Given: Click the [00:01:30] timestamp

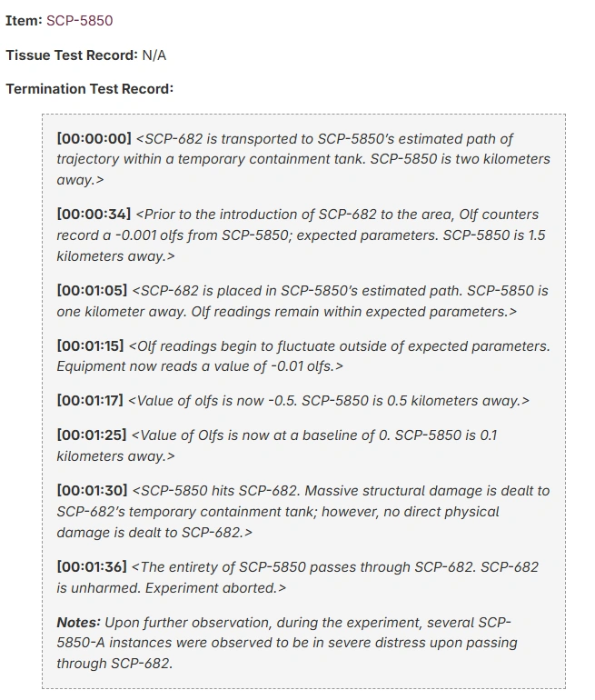Looking at the screenshot, I should pos(93,491).
